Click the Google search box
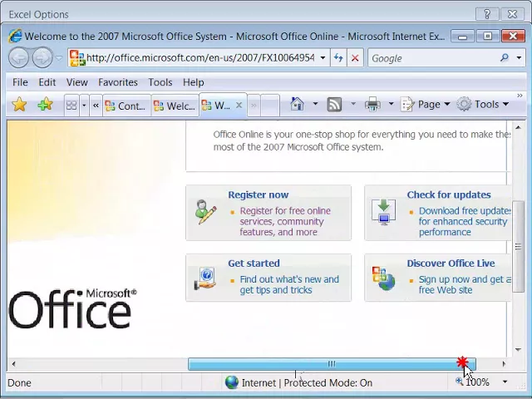Viewport: 532px width, 399px height. point(432,58)
